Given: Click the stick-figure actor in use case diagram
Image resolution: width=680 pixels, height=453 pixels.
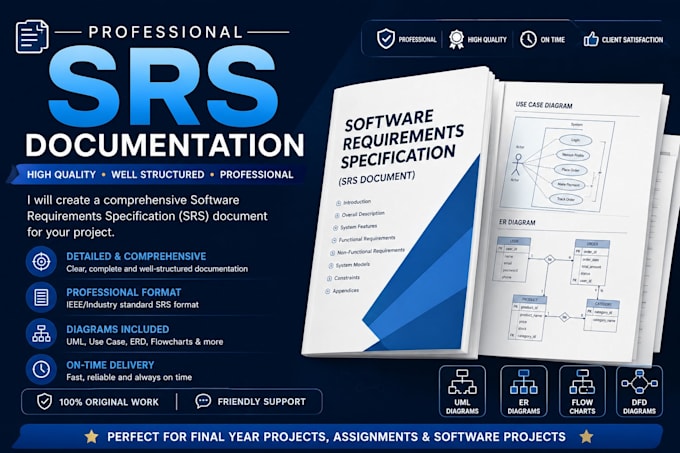Looking at the screenshot, I should click(517, 166).
